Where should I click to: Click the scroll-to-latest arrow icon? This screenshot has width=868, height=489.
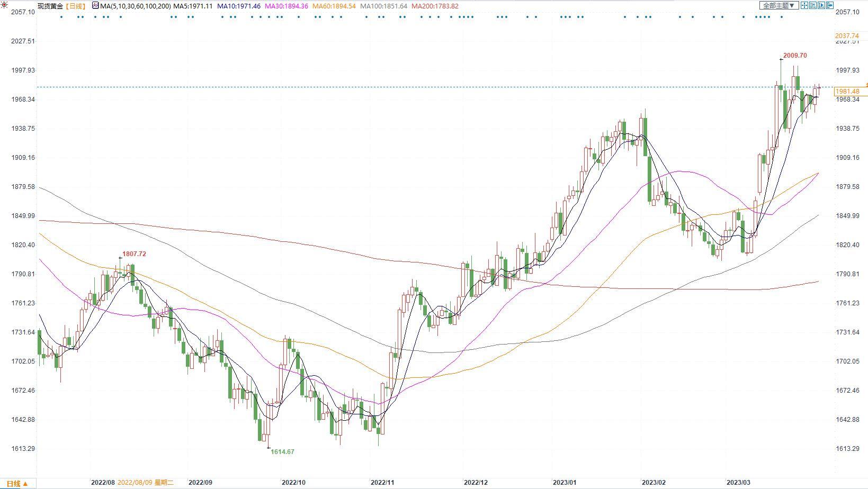[830, 5]
